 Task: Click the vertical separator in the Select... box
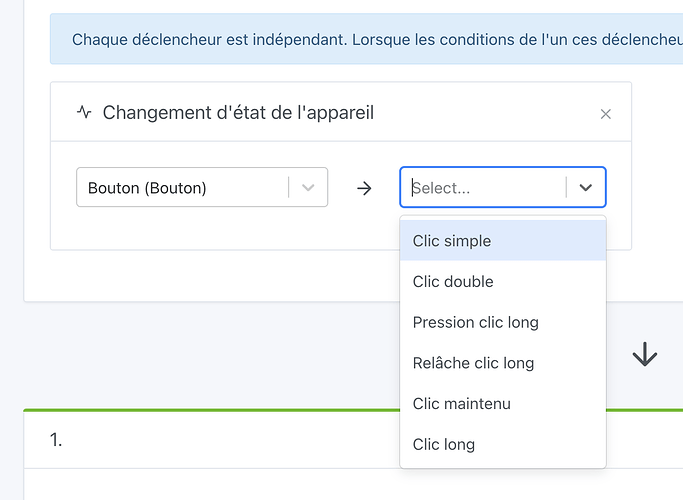(567, 187)
